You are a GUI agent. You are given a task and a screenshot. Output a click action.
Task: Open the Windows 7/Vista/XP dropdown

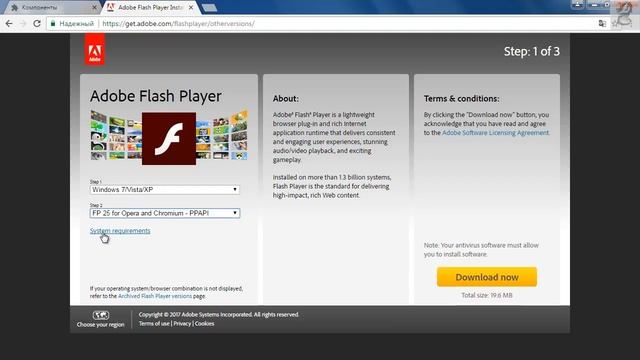tap(165, 190)
